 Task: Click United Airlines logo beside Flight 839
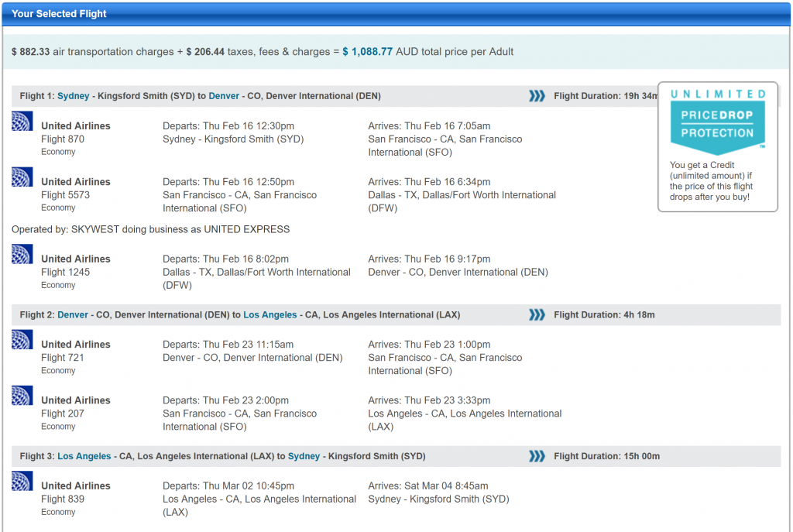[22, 481]
